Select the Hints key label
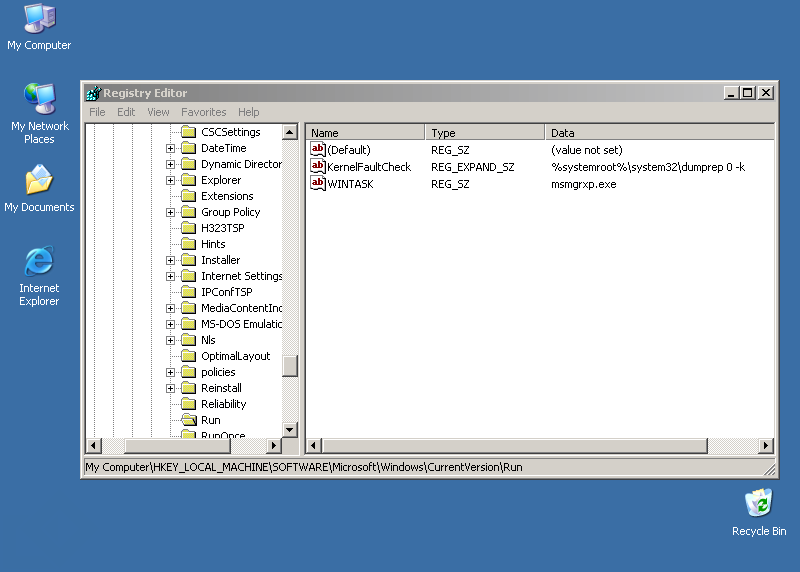Image resolution: width=800 pixels, height=572 pixels. 213,244
